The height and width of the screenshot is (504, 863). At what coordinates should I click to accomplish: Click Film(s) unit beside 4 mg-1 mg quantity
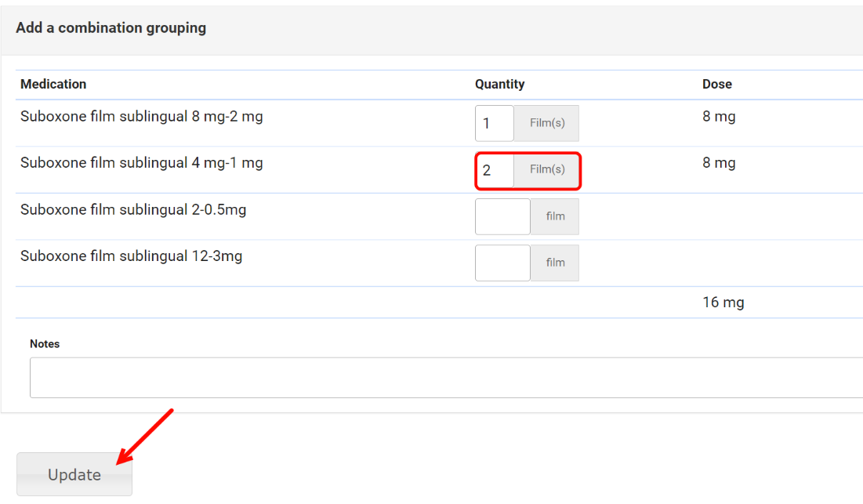[546, 170]
